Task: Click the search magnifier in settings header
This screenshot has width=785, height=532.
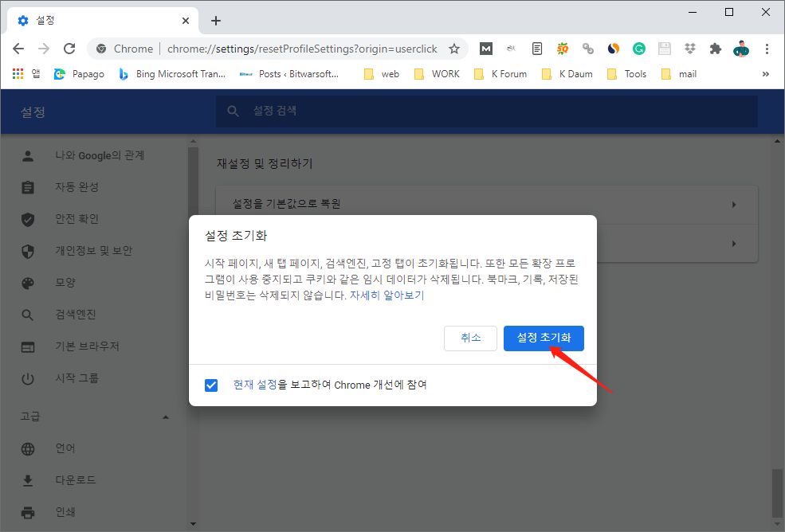Action: click(233, 111)
